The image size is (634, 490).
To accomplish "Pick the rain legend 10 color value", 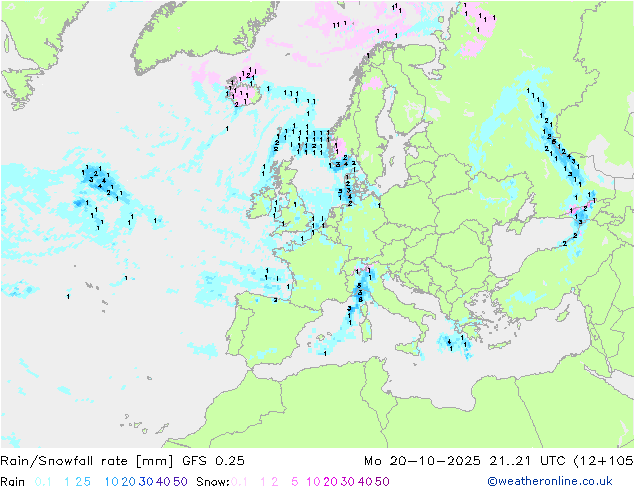I will pos(112,482).
